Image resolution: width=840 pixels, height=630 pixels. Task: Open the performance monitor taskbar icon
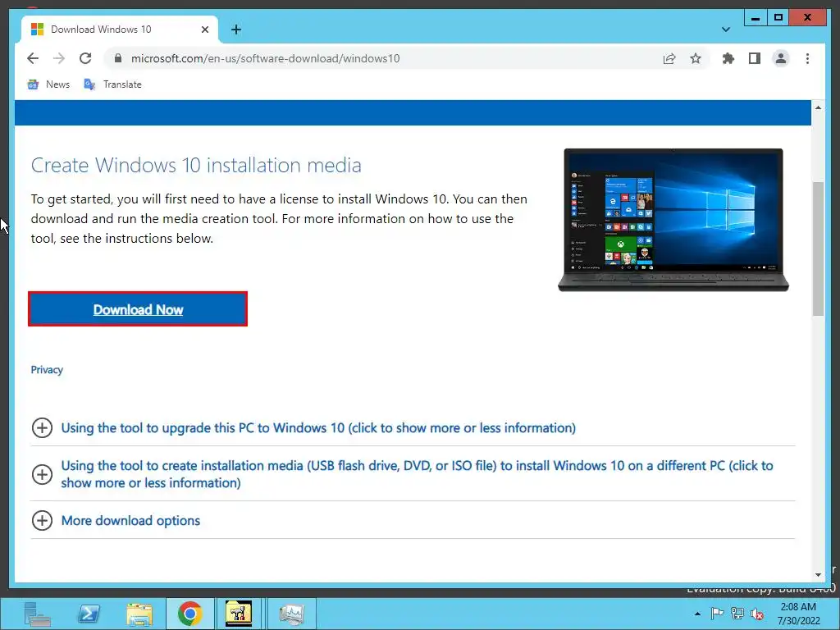(291, 614)
